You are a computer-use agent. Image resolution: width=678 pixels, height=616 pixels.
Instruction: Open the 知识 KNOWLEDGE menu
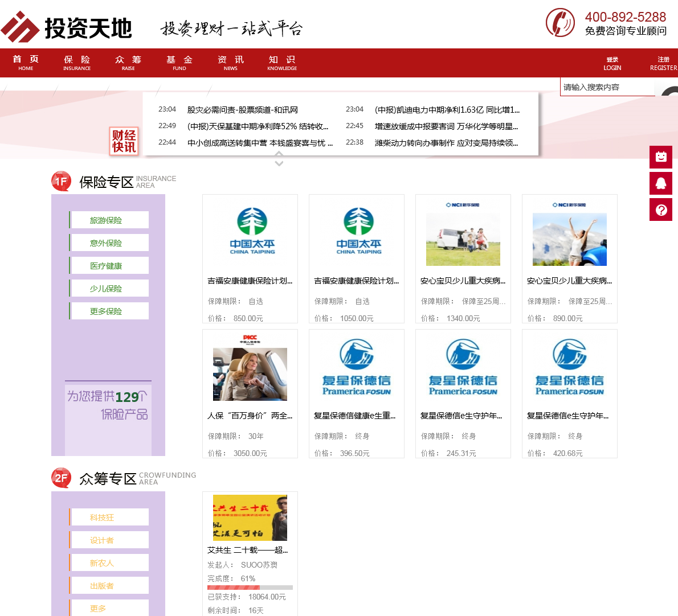(282, 63)
